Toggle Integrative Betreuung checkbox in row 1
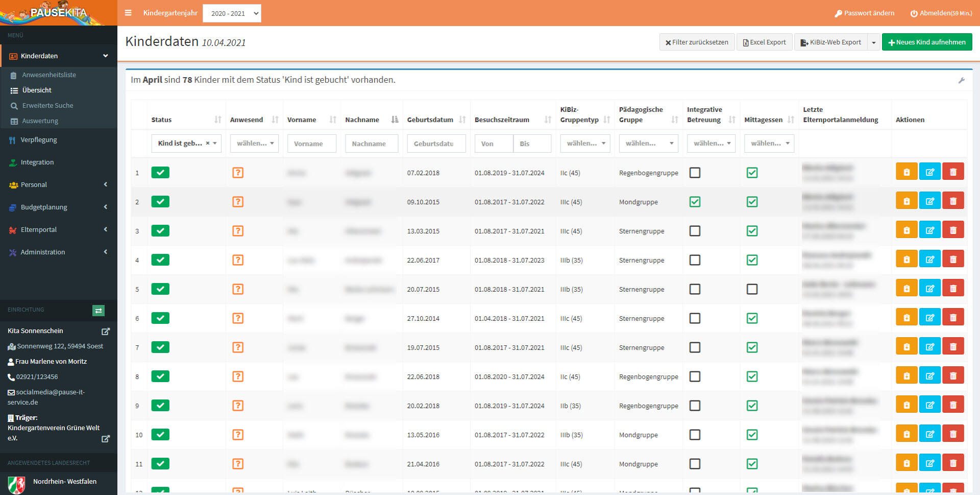The width and height of the screenshot is (980, 495). pos(695,173)
